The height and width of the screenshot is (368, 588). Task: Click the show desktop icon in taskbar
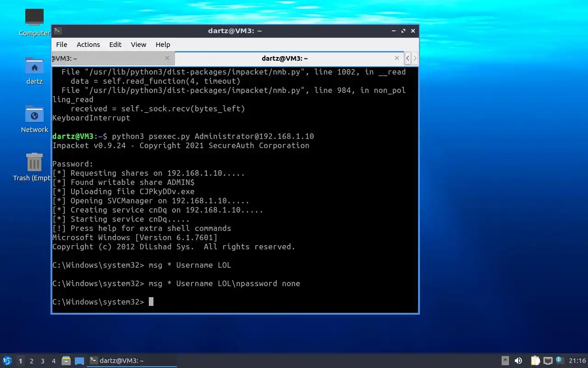coord(79,361)
